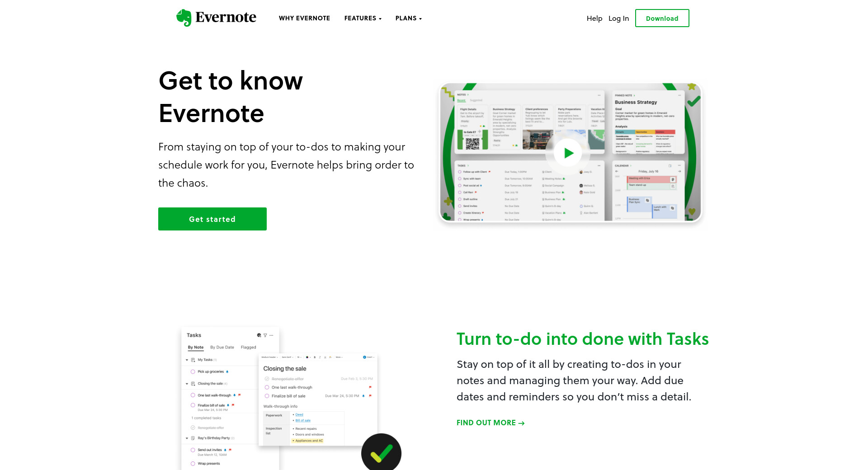Image resolution: width=868 pixels, height=470 pixels.
Task: Expand the Features menu
Action: click(363, 18)
